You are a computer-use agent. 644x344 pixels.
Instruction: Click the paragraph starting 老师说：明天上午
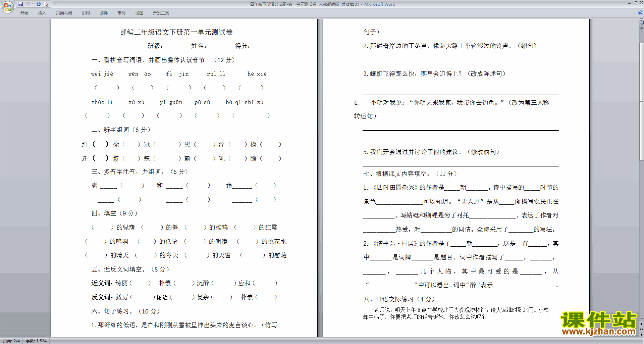pyautogui.click(x=456, y=313)
